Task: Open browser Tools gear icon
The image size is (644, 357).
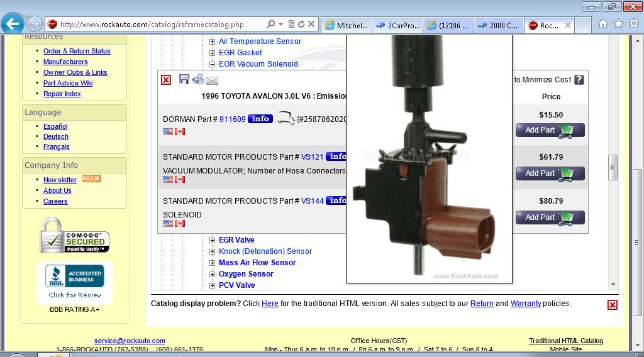Action: 634,24
